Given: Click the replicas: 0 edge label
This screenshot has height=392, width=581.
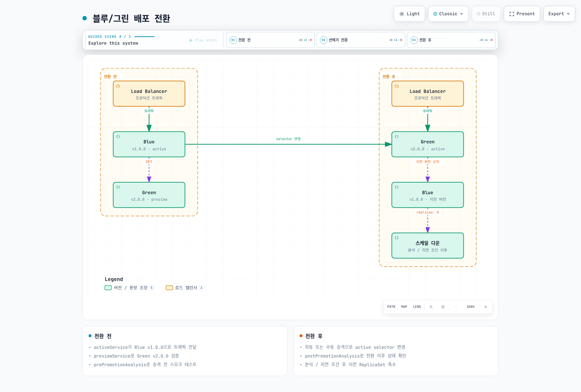Looking at the screenshot, I should [427, 212].
